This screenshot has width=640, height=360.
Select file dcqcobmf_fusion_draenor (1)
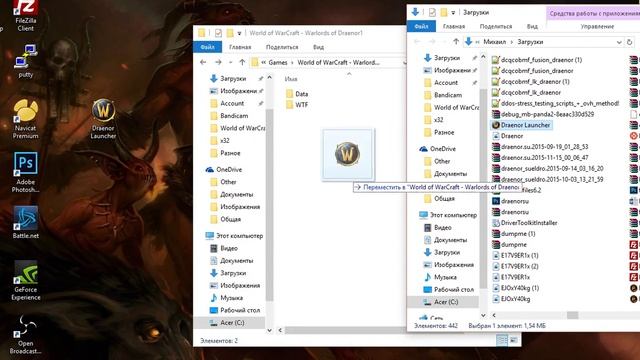[x=537, y=60]
